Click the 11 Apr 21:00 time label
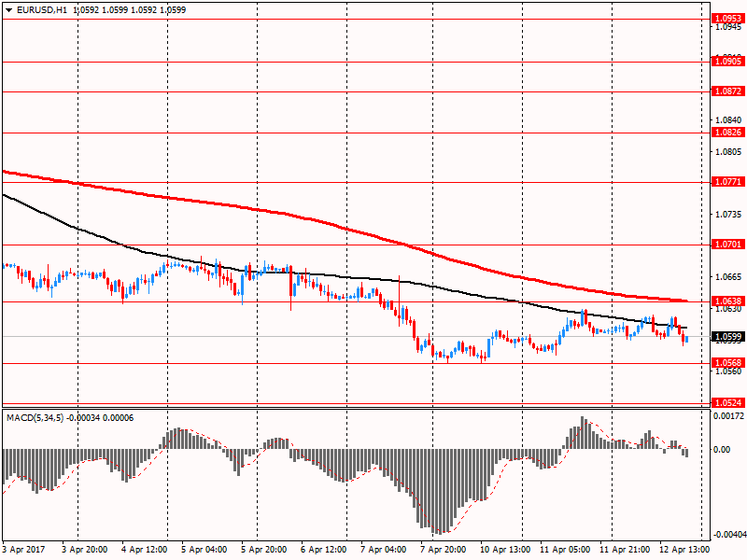This screenshot has height=560, width=747. point(625,550)
